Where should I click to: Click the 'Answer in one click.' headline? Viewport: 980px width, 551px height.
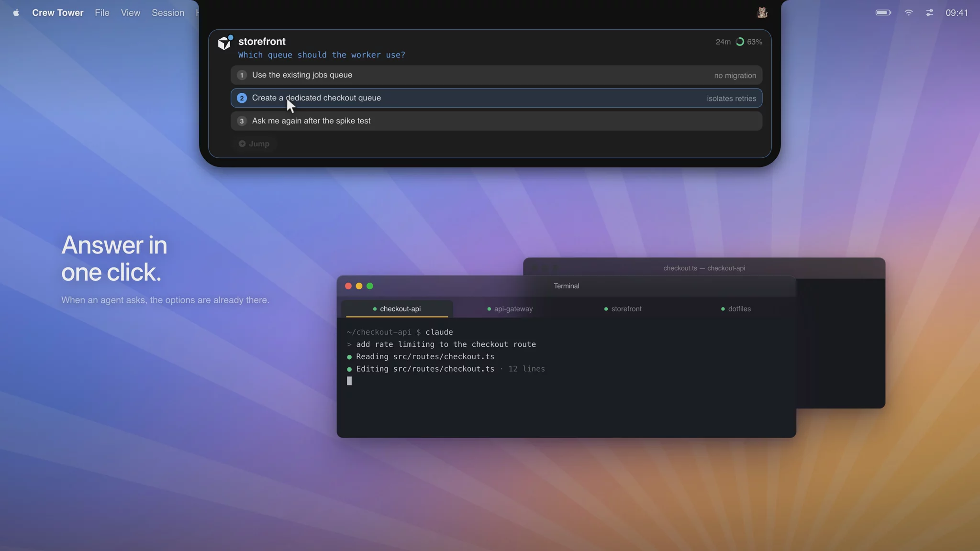[x=114, y=259]
